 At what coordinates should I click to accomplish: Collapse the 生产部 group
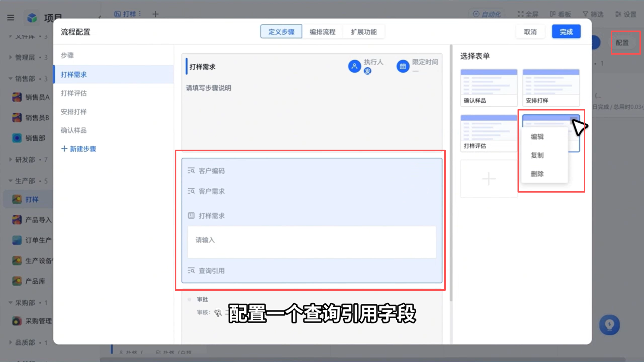10,180
